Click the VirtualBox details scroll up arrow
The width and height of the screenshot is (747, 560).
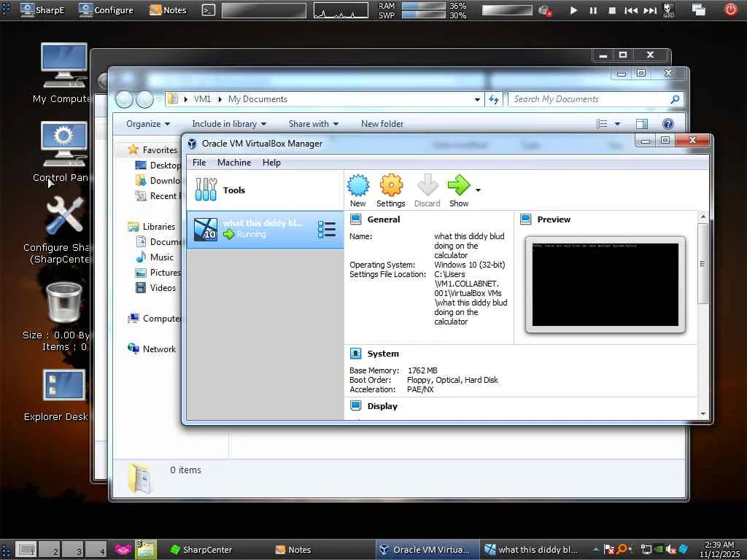703,217
